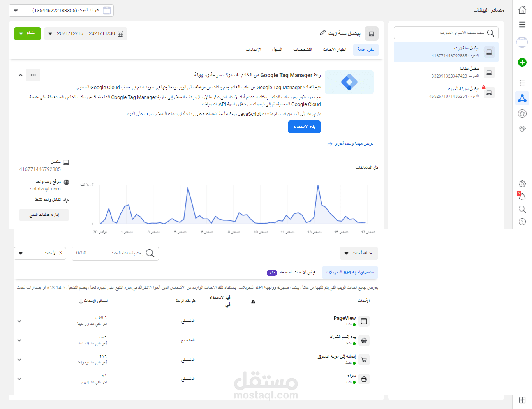The image size is (532, 409).
Task: Open the star custom conversions icon
Action: (522, 113)
